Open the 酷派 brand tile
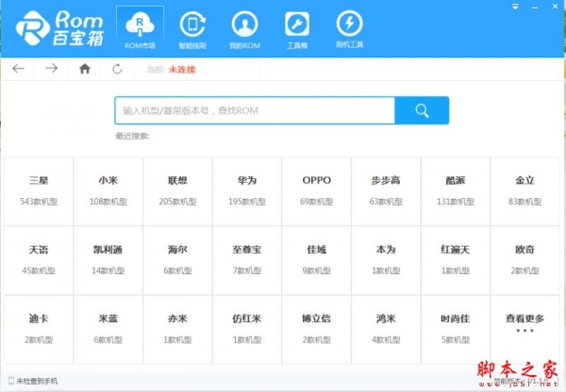This screenshot has width=566, height=392. [x=456, y=191]
